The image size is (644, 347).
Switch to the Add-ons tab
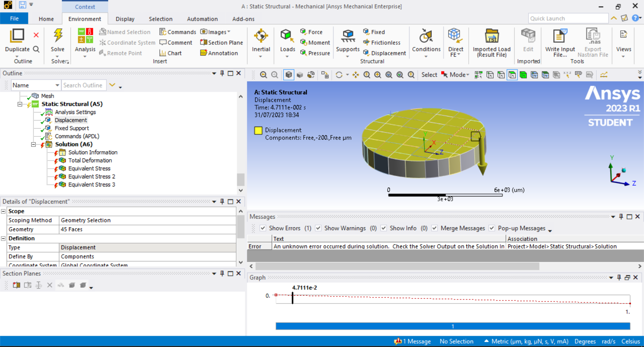pos(243,19)
